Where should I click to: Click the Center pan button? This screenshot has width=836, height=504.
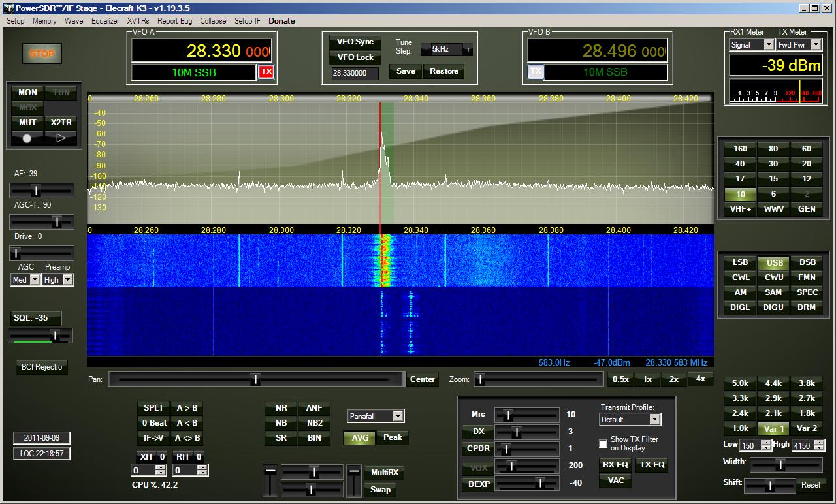[423, 379]
